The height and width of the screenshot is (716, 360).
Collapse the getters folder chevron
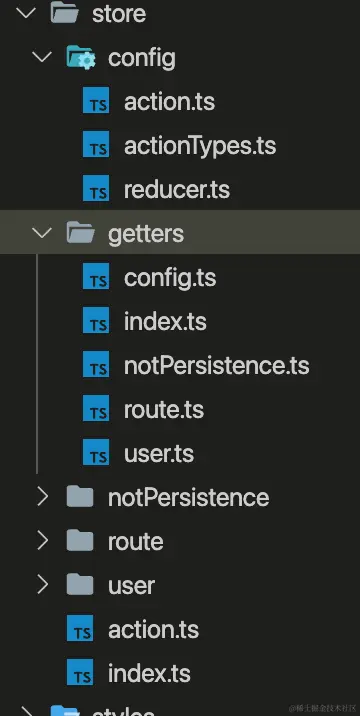[42, 233]
